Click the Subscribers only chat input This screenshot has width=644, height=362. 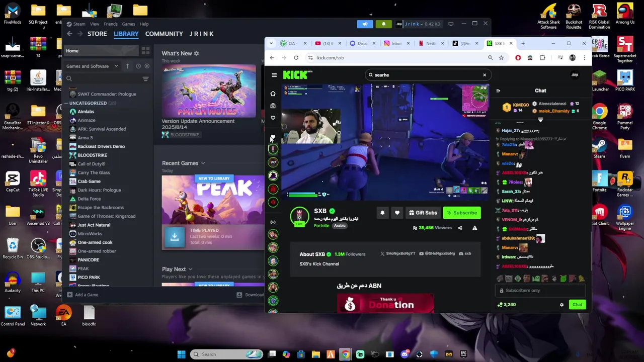[540, 291]
